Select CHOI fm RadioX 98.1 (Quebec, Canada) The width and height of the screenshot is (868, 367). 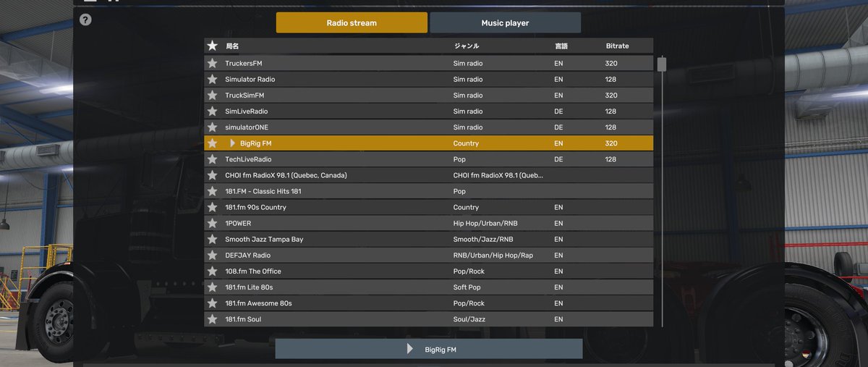pos(286,175)
